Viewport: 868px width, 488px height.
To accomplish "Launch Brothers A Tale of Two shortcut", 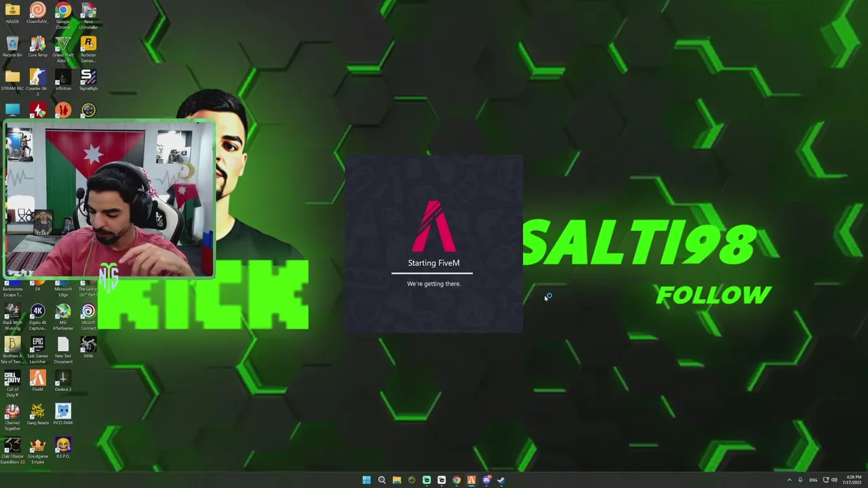I will tap(12, 350).
